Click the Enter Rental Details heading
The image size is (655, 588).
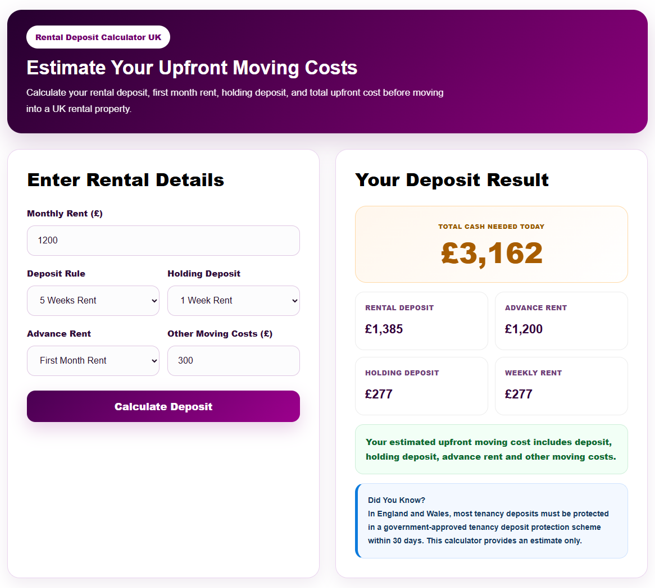126,180
